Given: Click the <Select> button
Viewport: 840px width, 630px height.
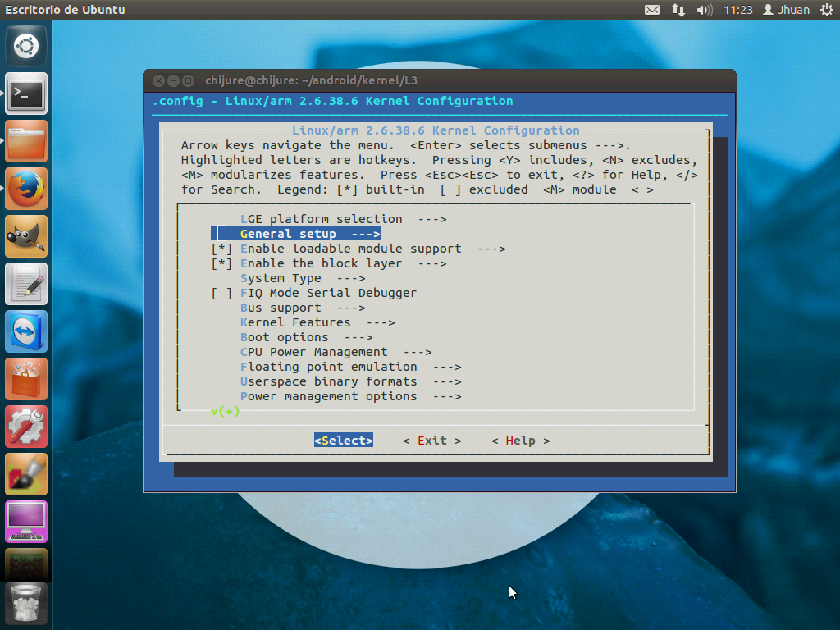Looking at the screenshot, I should pyautogui.click(x=343, y=441).
